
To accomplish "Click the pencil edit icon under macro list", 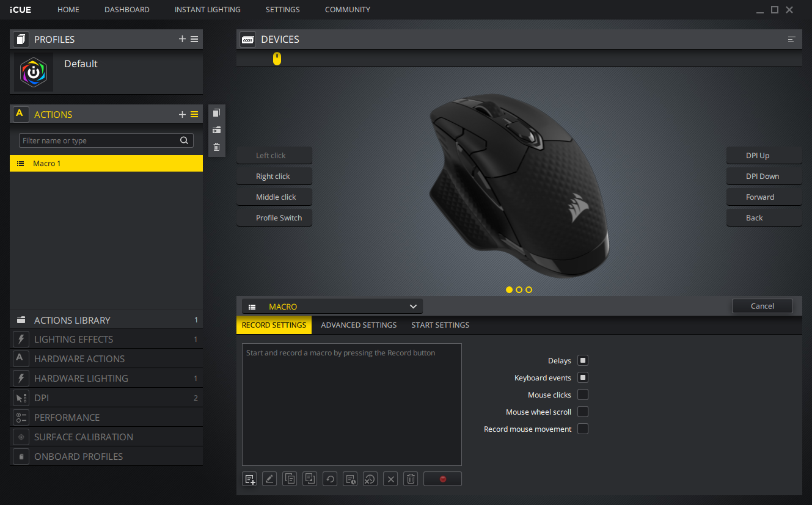I will coord(269,479).
